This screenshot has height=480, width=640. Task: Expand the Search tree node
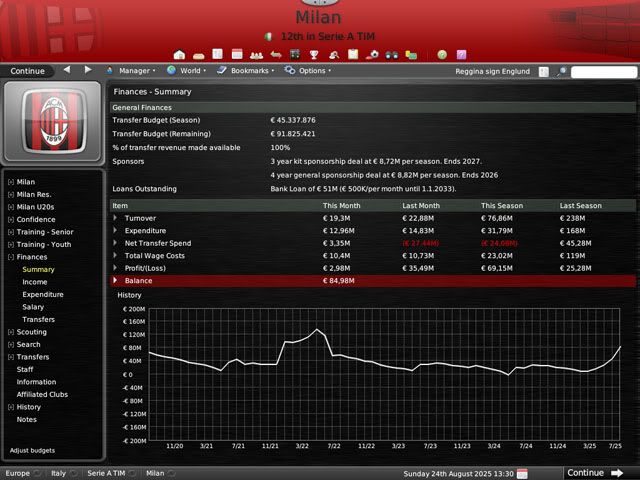tap(11, 344)
